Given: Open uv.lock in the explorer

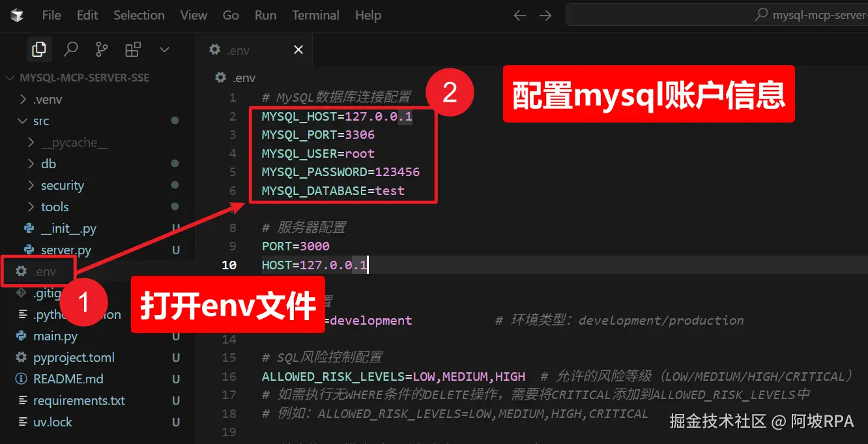Looking at the screenshot, I should (53, 422).
